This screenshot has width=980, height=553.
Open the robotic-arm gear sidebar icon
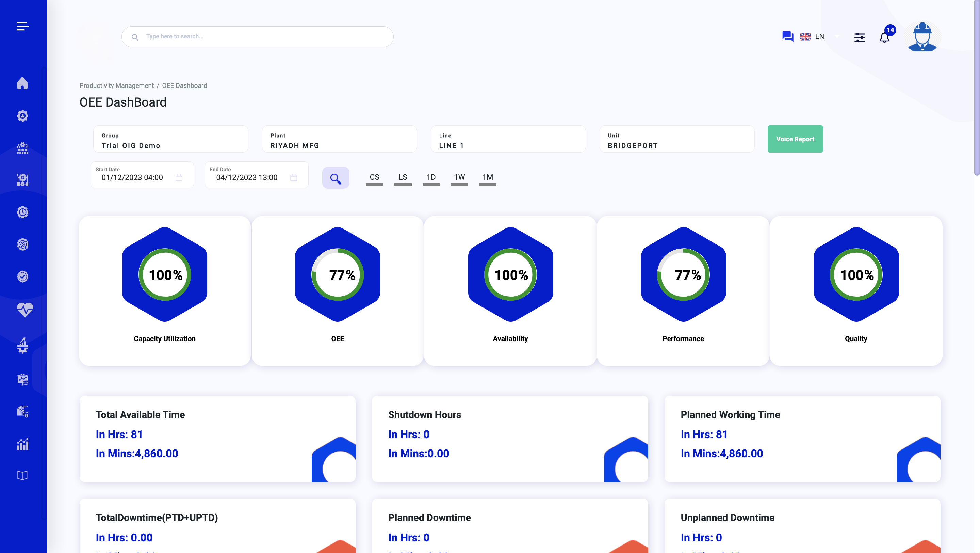(22, 180)
